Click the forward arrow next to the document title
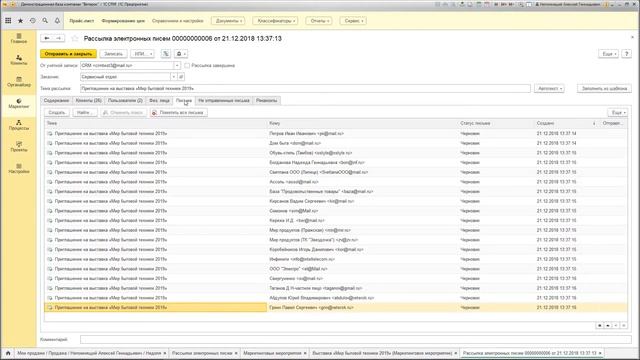Viewport: 640px width, 360px height. 59,38
